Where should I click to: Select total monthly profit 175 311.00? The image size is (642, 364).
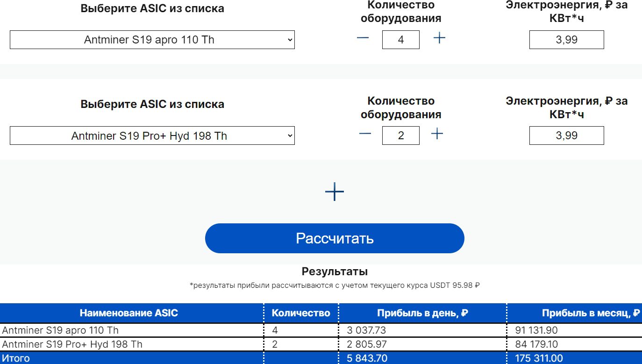point(539,358)
